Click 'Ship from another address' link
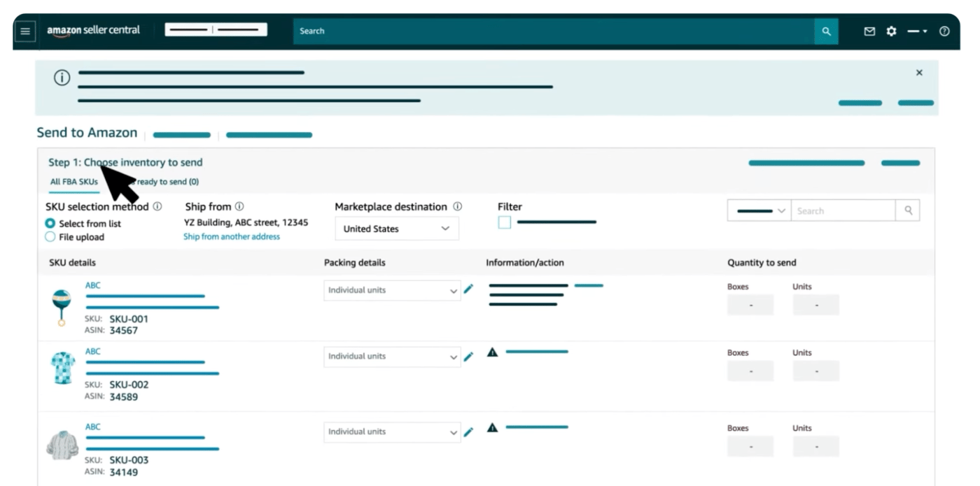 click(x=231, y=237)
